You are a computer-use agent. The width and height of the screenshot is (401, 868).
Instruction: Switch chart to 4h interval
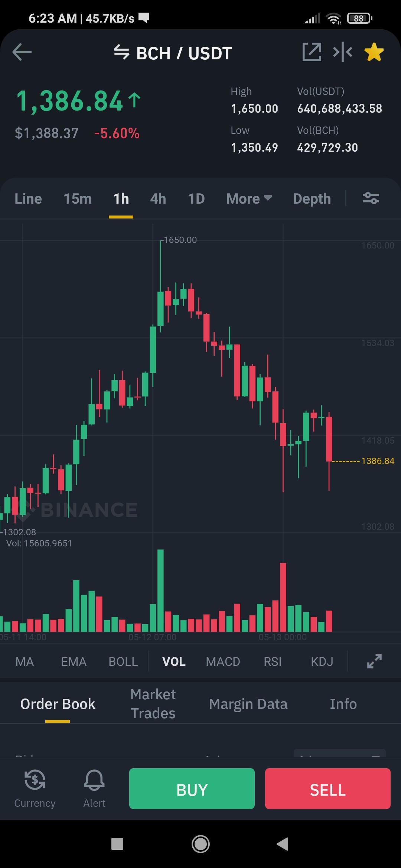(x=158, y=199)
